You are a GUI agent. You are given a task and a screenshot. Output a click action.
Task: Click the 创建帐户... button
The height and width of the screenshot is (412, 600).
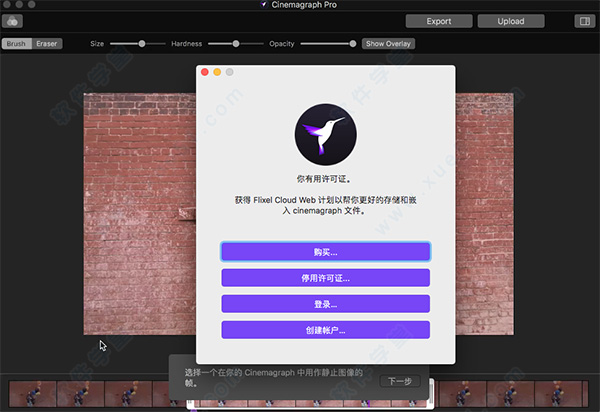pos(326,330)
